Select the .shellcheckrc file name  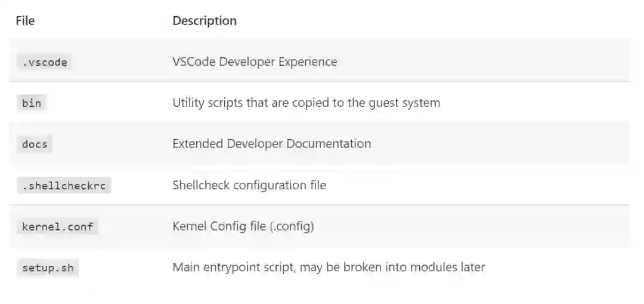(x=64, y=186)
